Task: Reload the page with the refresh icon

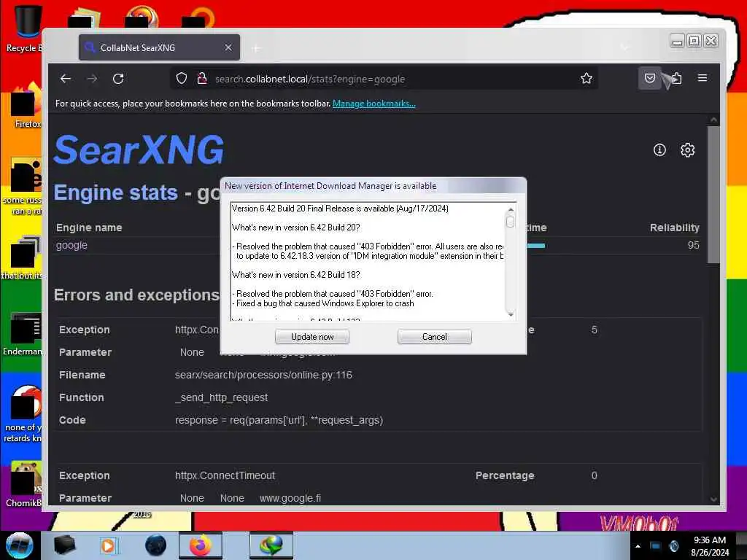Action: point(118,79)
